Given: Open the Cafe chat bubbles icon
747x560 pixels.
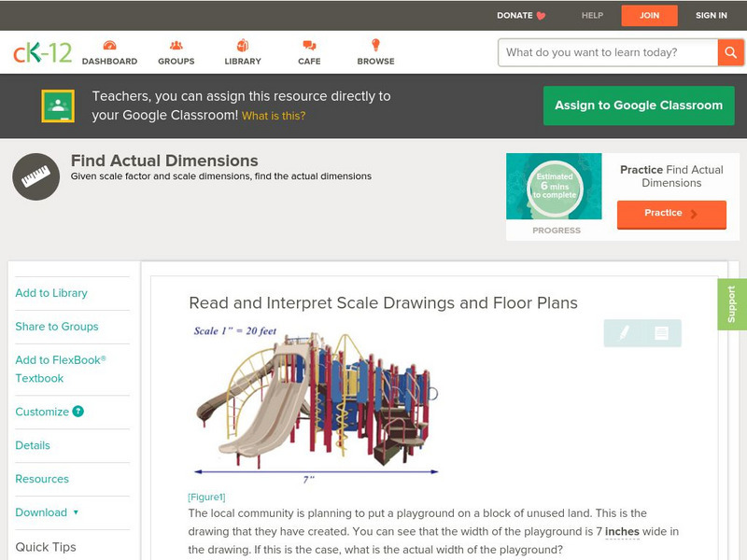Looking at the screenshot, I should point(309,45).
